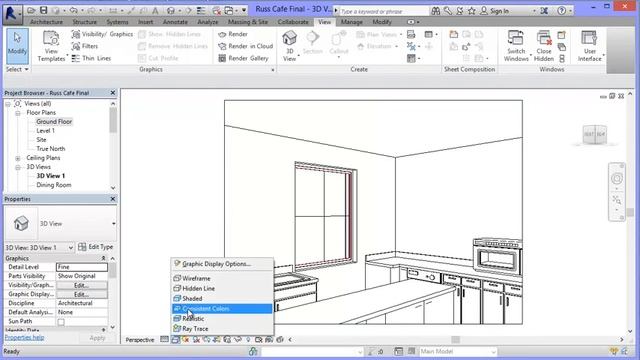Click the Edit Type button
The width and height of the screenshot is (640, 360).
coord(96,247)
